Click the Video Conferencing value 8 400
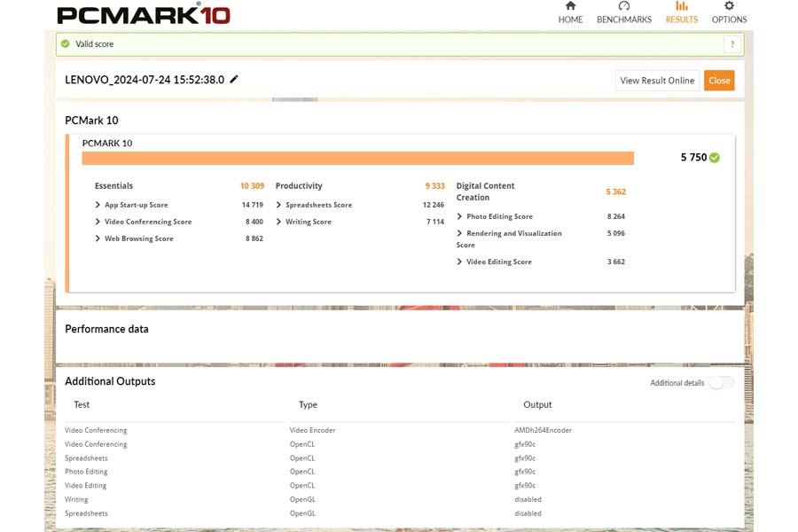This screenshot has height=532, width=798. coord(254,222)
